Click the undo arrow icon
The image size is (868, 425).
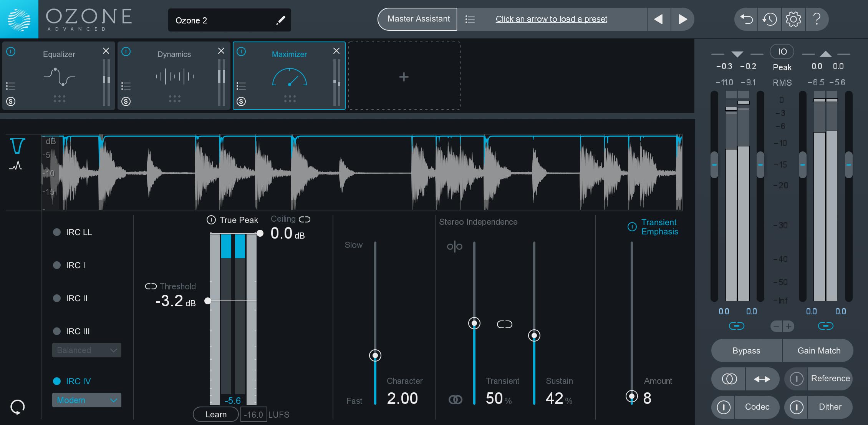click(746, 19)
